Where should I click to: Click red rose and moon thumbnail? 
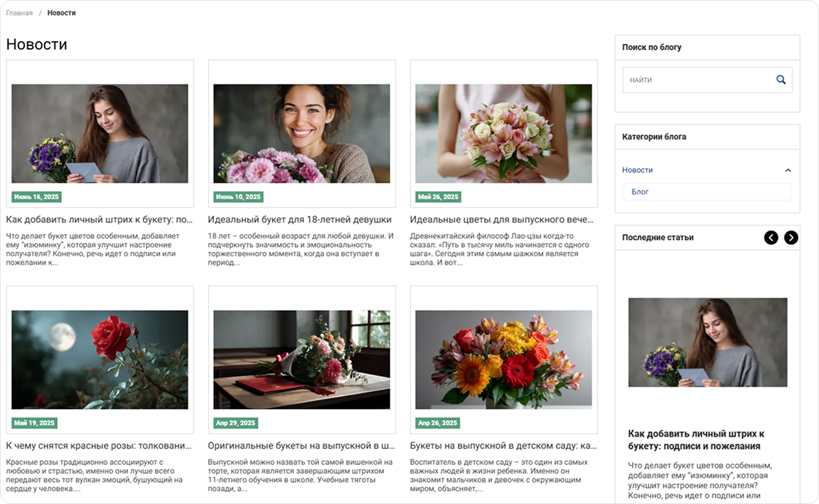point(100,359)
